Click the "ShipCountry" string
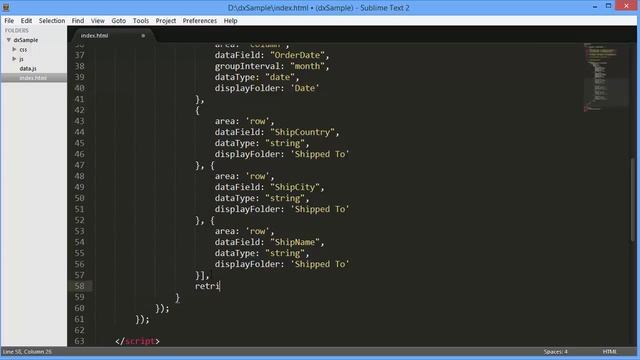Viewport: 640px width, 360px height. (302, 132)
